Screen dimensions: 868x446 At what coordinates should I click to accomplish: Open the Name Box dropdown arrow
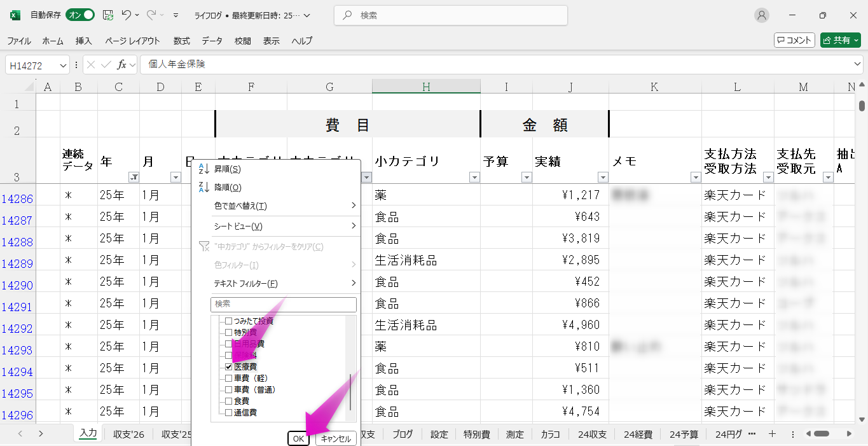63,65
